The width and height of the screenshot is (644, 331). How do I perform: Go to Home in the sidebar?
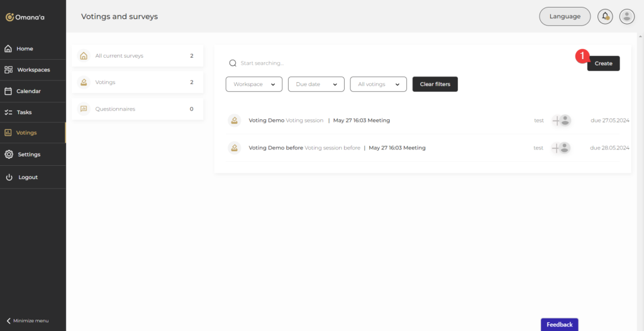click(25, 49)
